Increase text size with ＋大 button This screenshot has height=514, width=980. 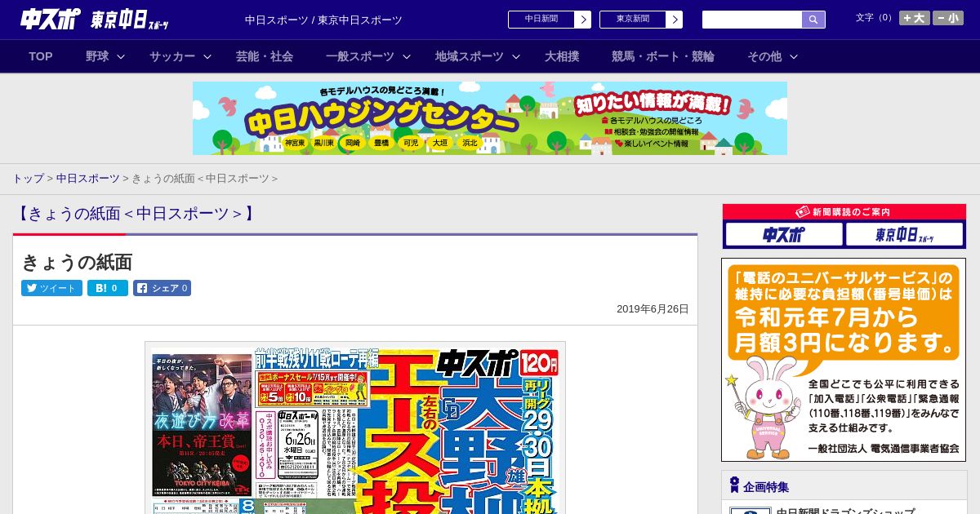coord(915,18)
